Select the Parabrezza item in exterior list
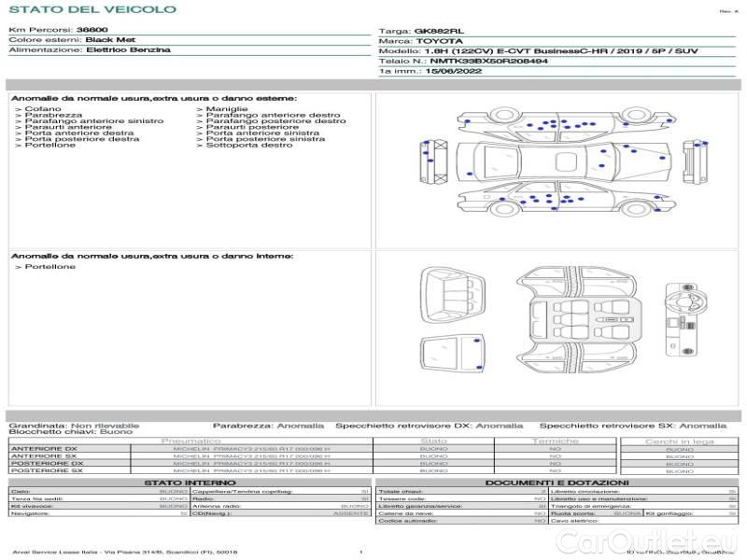 coord(49,115)
